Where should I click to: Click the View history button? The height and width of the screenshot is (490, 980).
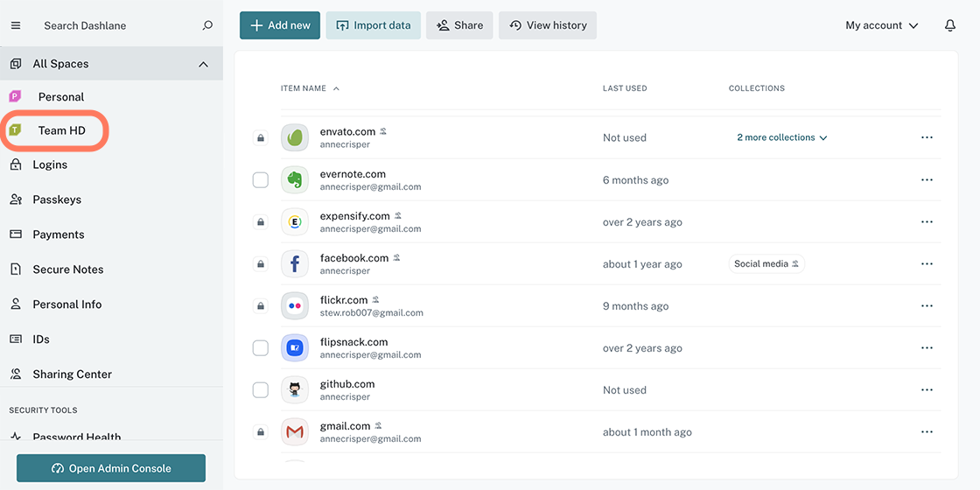pyautogui.click(x=548, y=25)
